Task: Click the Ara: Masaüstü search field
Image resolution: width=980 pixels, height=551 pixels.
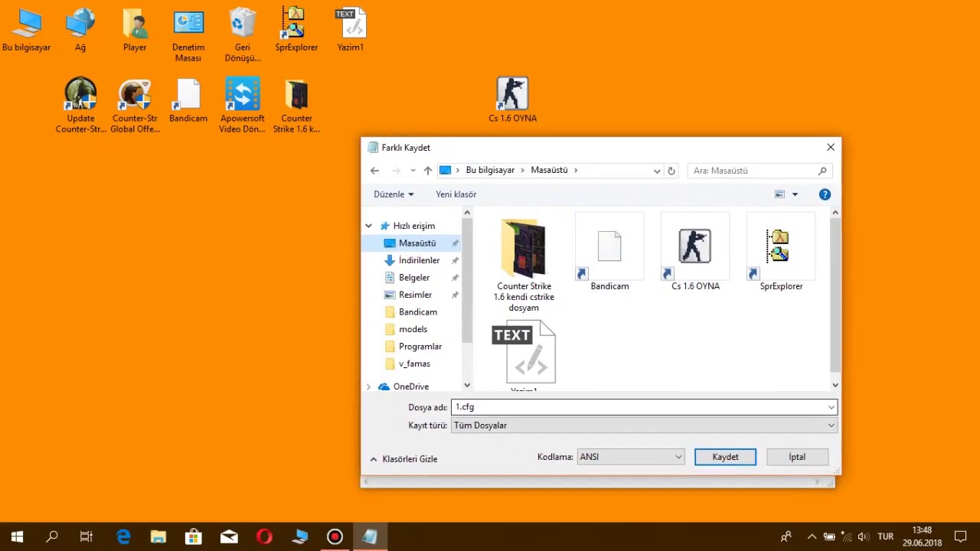Action: [759, 171]
